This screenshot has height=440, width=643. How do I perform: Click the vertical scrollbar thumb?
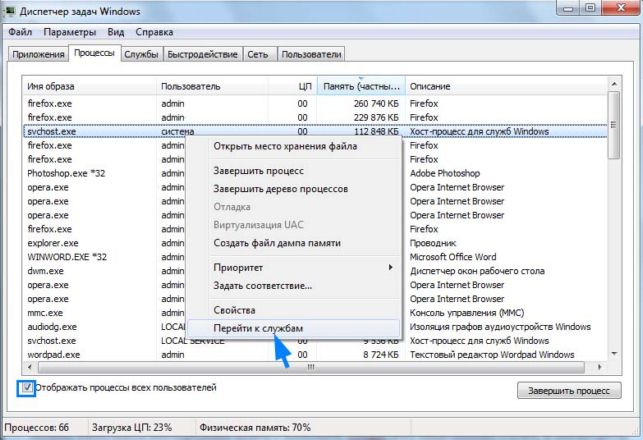pos(614,125)
